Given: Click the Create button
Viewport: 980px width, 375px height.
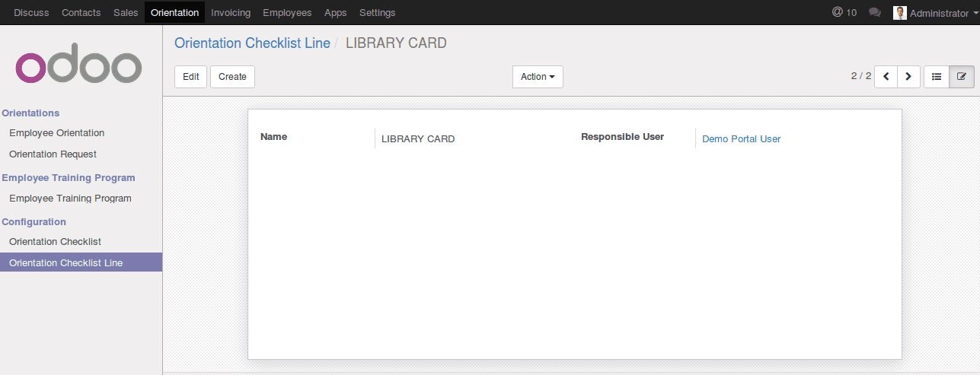Looking at the screenshot, I should [232, 77].
